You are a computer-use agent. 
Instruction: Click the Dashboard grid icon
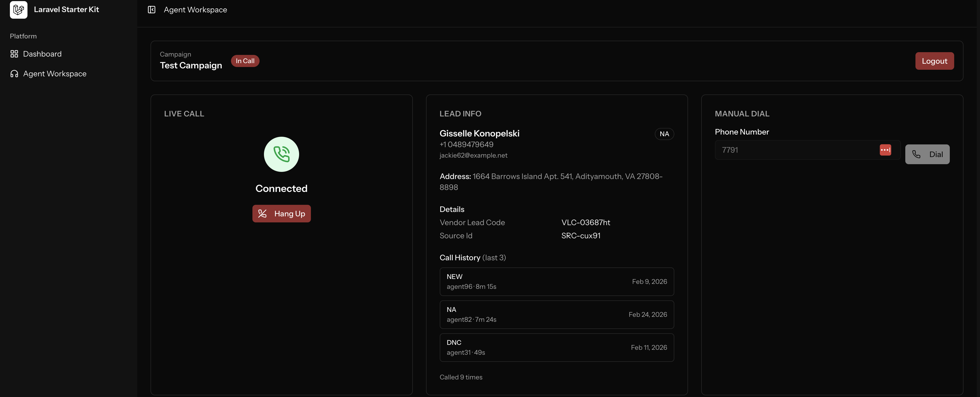14,54
